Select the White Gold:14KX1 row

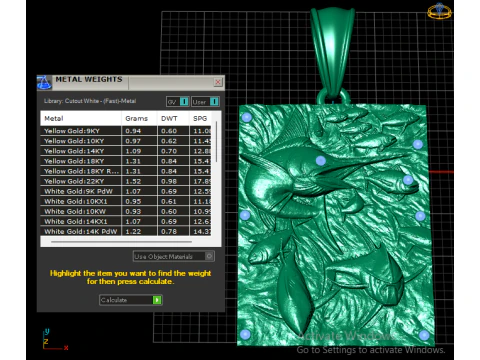coord(126,221)
